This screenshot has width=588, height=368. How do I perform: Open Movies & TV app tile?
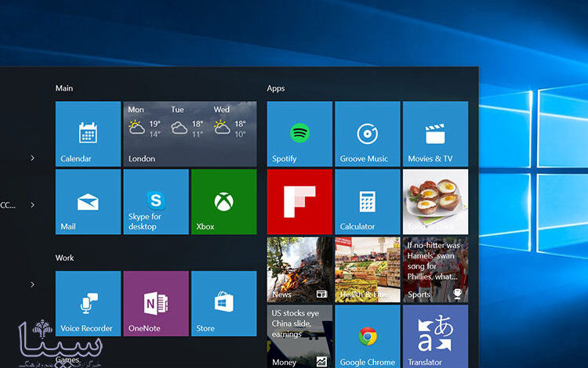coord(435,134)
